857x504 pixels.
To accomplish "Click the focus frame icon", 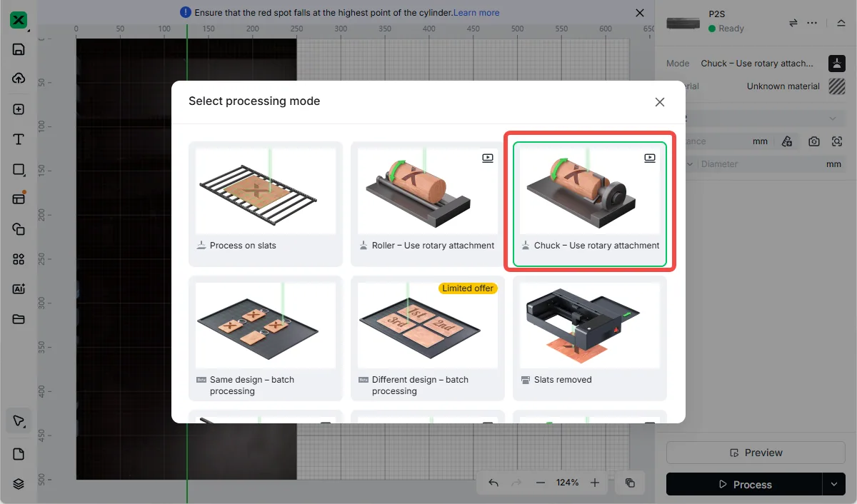I will click(x=837, y=141).
